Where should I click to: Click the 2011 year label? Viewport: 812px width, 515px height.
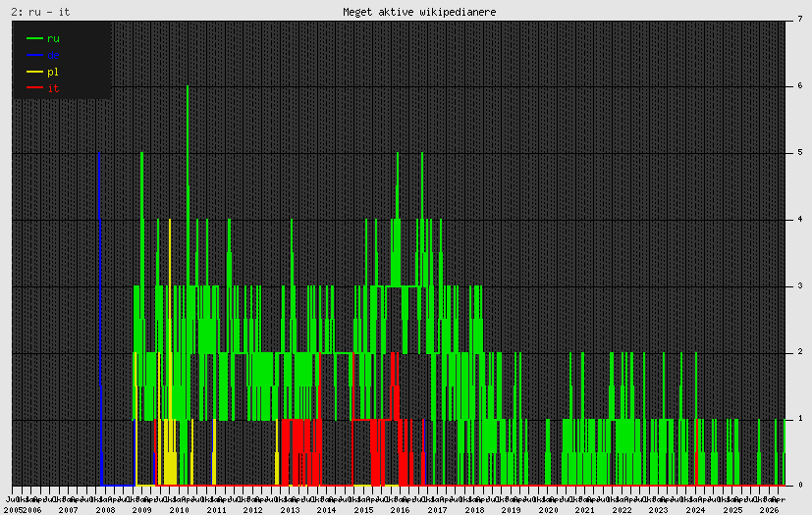pos(216,510)
